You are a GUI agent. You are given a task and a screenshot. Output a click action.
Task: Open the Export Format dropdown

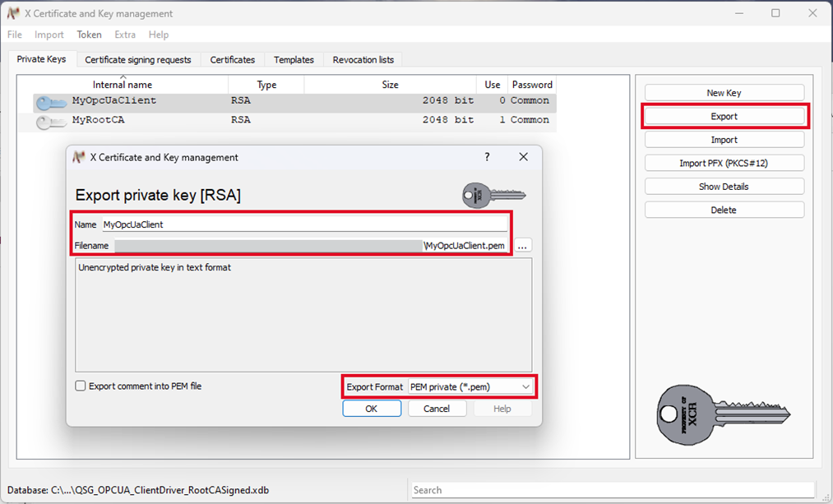[471, 386]
